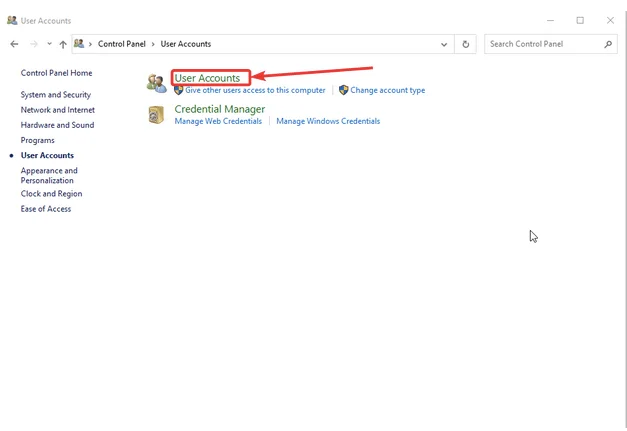Open Clock and Region category
Viewport: 627px width, 431px height.
tap(51, 194)
